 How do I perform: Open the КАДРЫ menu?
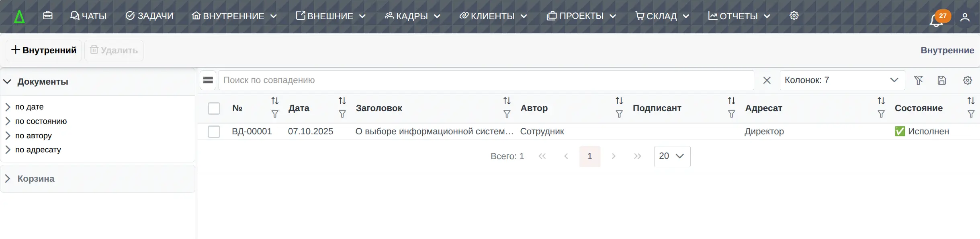click(412, 16)
